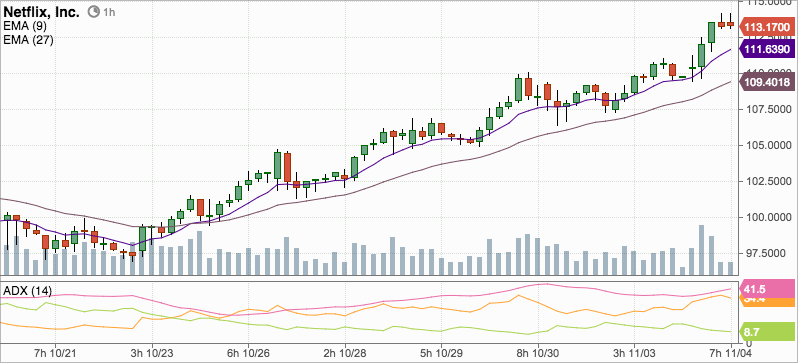Click the ADX (14) indicator label

coord(27,291)
